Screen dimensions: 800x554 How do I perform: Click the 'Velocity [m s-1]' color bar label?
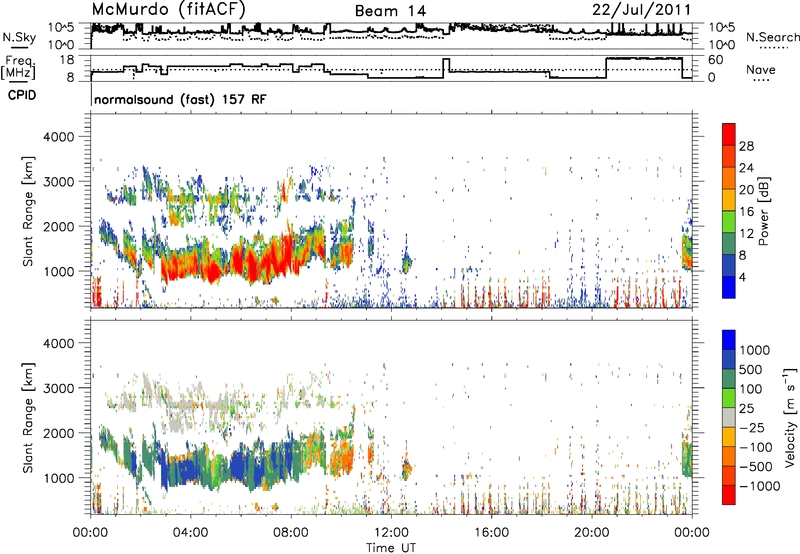coord(790,417)
